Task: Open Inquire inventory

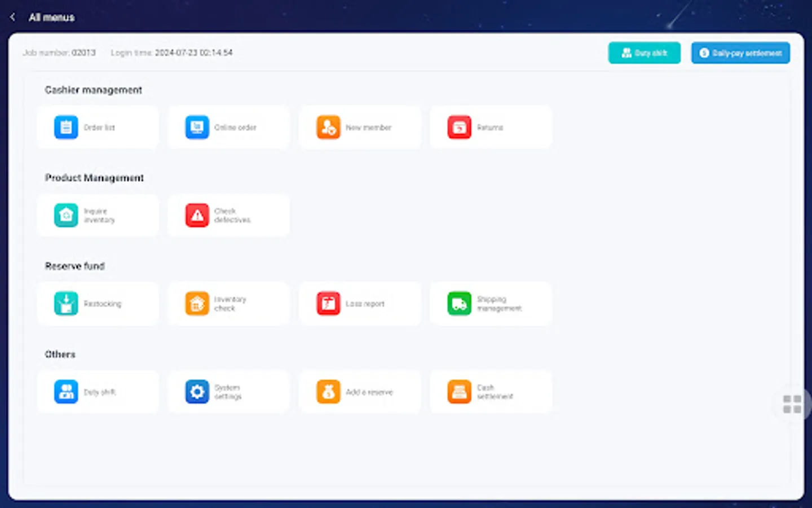Action: point(66,215)
